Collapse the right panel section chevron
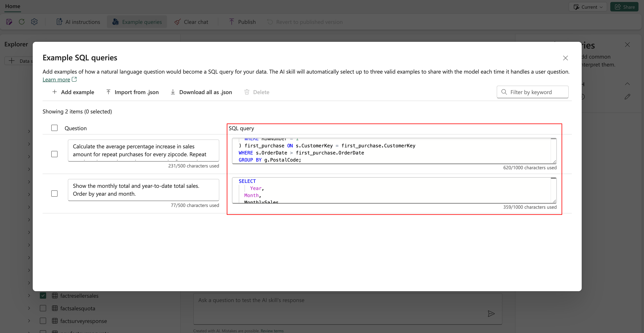This screenshot has height=333, width=644. [x=627, y=84]
